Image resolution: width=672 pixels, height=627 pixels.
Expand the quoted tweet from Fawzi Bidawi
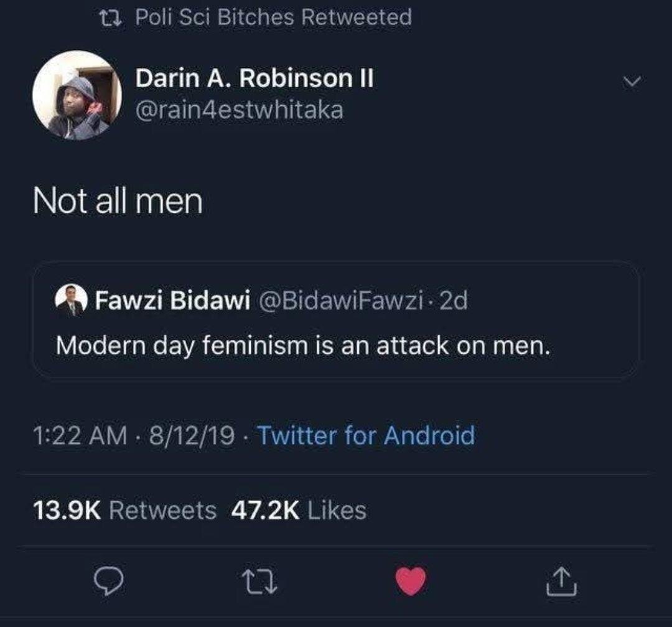coord(336,321)
